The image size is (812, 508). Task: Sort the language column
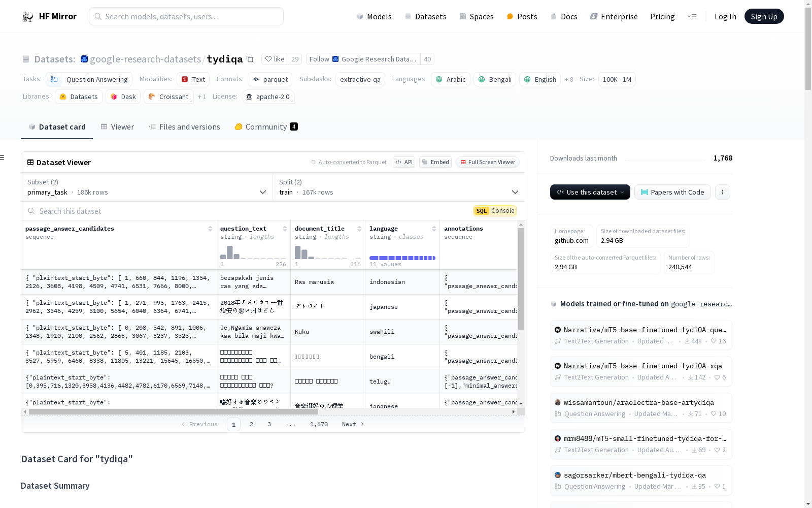434,229
